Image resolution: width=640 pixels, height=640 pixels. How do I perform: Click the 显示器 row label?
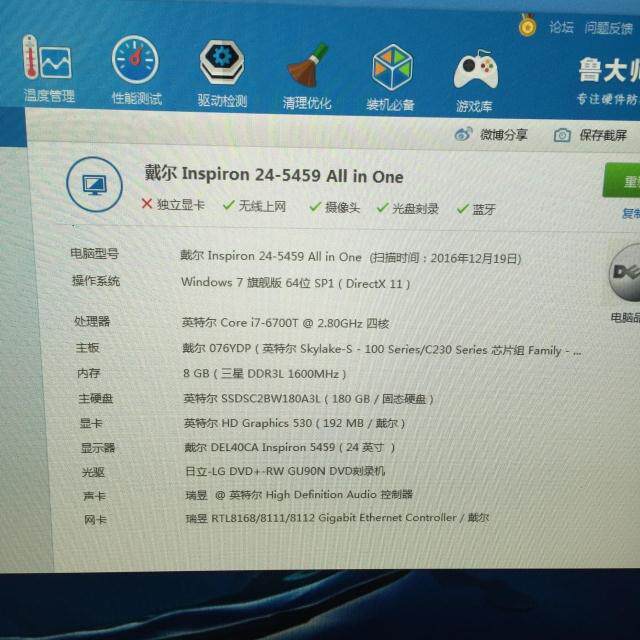pyautogui.click(x=98, y=448)
